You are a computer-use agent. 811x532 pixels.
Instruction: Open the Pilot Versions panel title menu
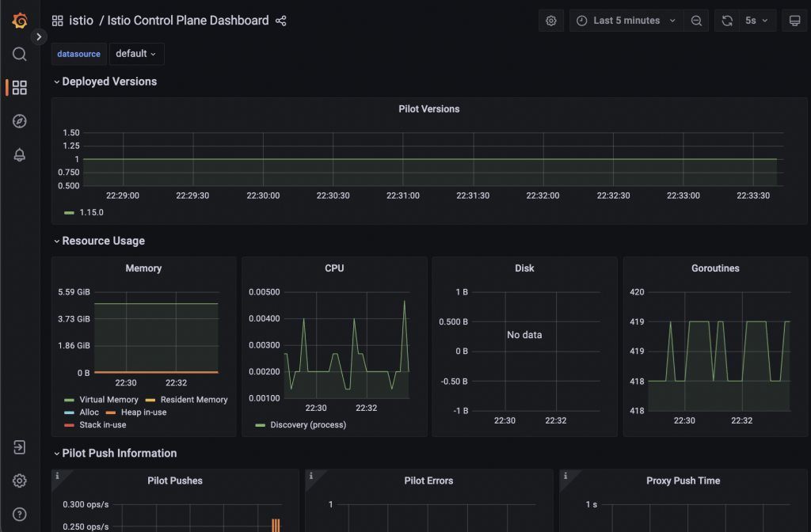tap(428, 109)
